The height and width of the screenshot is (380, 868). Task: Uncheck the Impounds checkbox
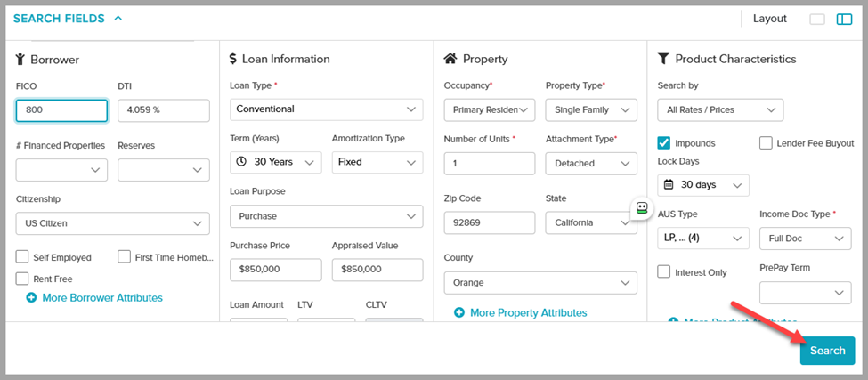tap(664, 142)
